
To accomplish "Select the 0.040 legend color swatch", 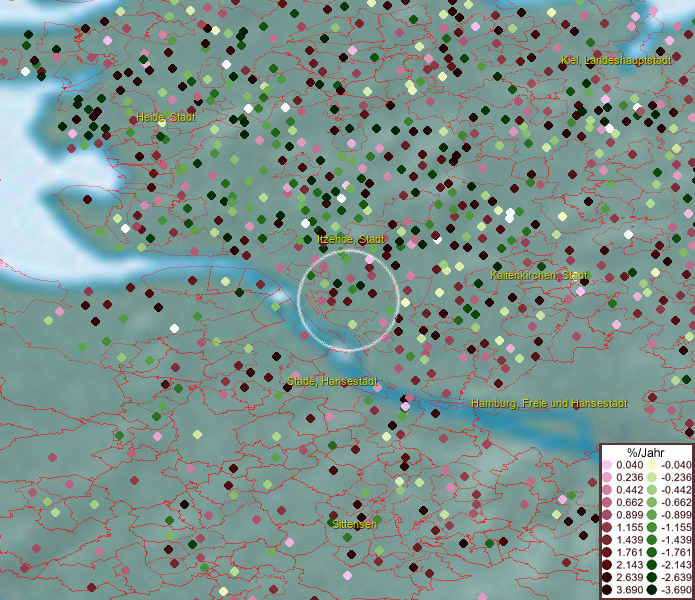I will point(608,465).
